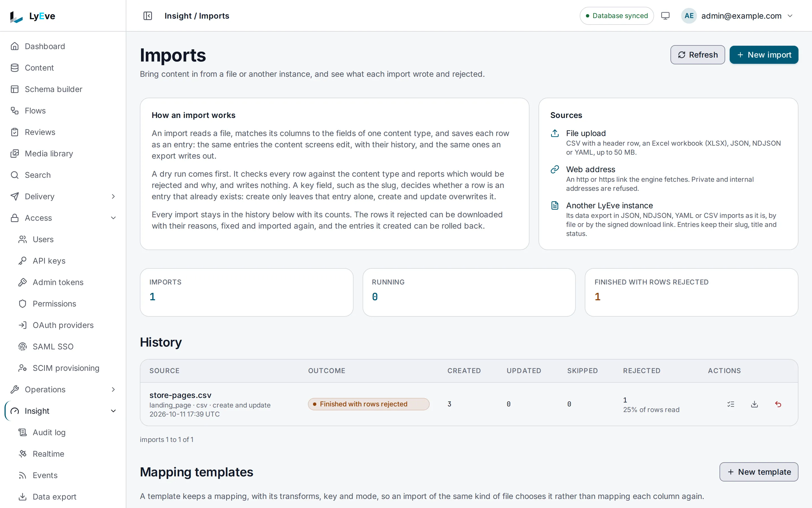This screenshot has height=508, width=812.
Task: Open Media library
Action: (x=63, y=154)
